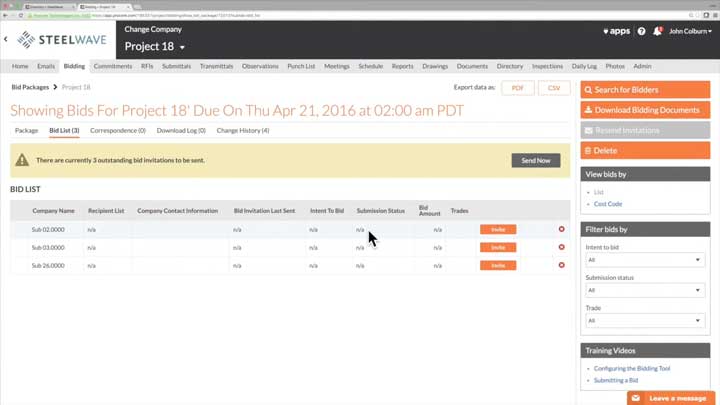Remove the Sub 02.0000 bid row

561,229
